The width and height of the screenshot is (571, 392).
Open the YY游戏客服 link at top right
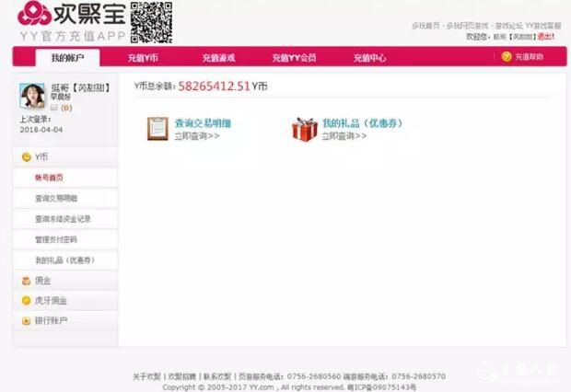pyautogui.click(x=542, y=26)
